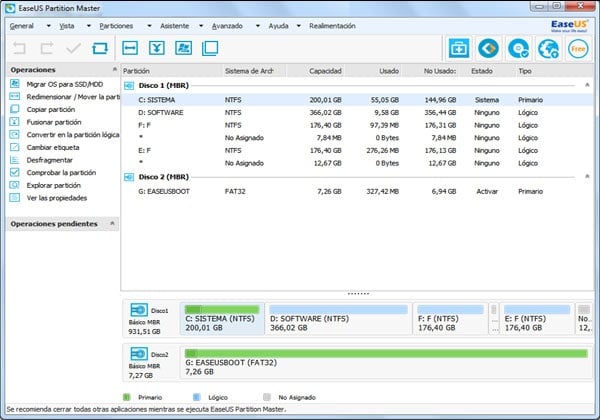600x420 pixels.
Task: Expand the dropdown arrow next to Avanzado
Action: [x=258, y=26]
